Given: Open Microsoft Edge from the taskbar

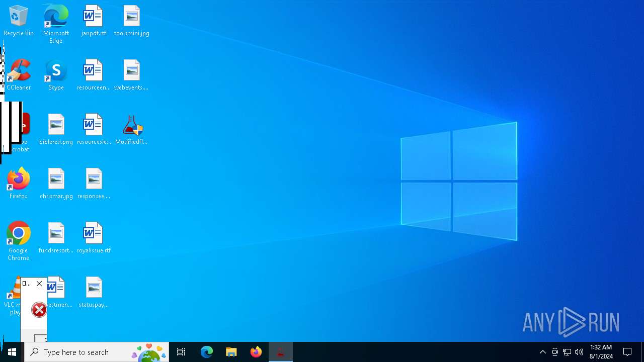Looking at the screenshot, I should coord(207,352).
